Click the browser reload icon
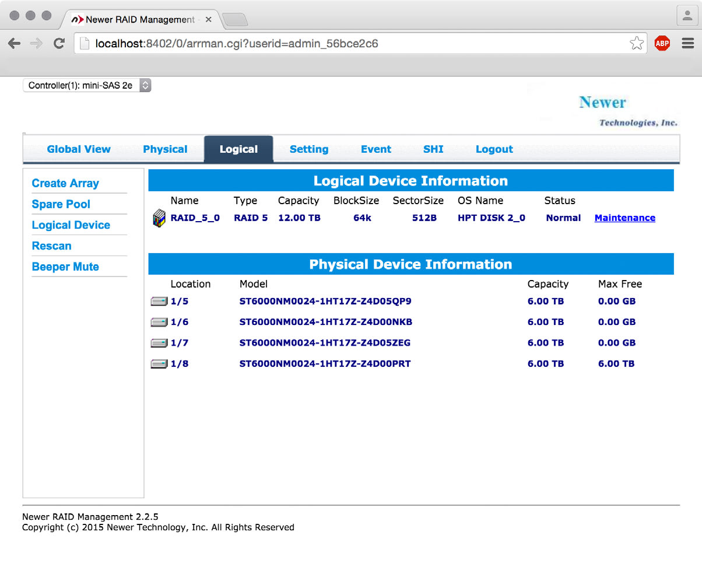This screenshot has width=702, height=588. (x=58, y=43)
